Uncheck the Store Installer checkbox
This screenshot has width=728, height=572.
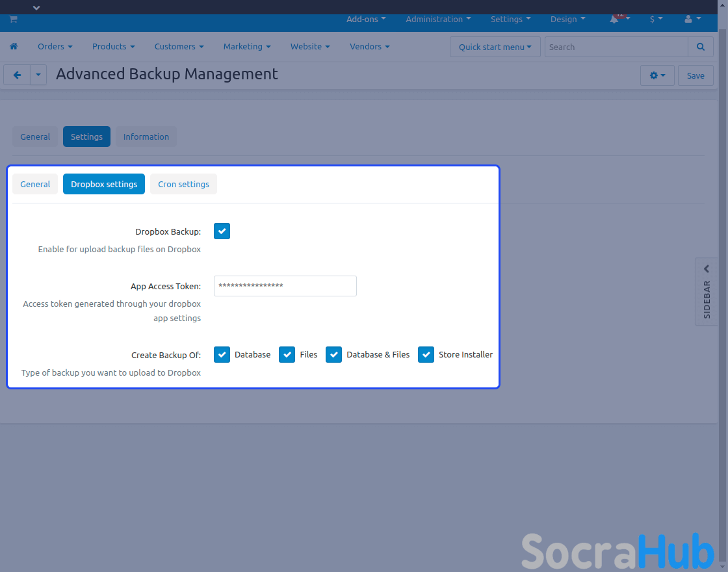coord(426,355)
